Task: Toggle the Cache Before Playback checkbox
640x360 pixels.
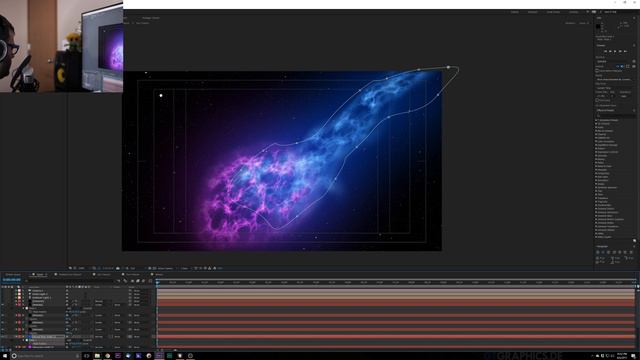Action: (597, 71)
